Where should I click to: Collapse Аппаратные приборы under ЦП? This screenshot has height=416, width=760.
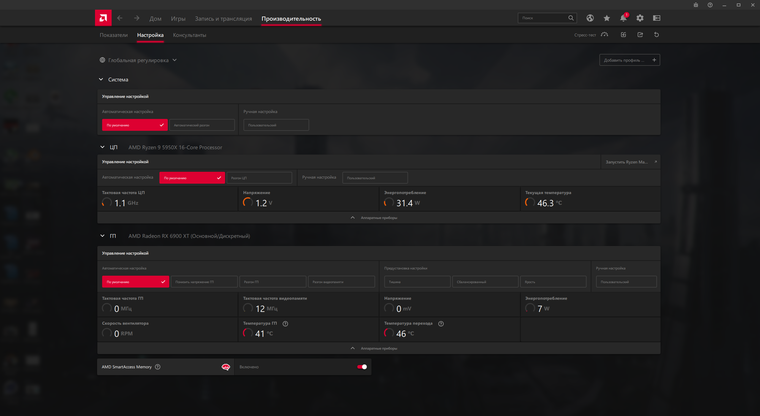(379, 218)
